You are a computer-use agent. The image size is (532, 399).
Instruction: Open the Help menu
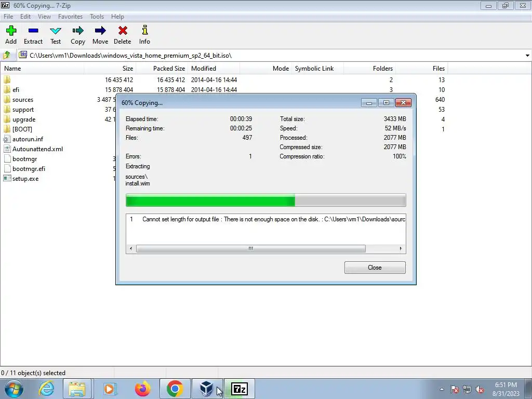tap(117, 16)
